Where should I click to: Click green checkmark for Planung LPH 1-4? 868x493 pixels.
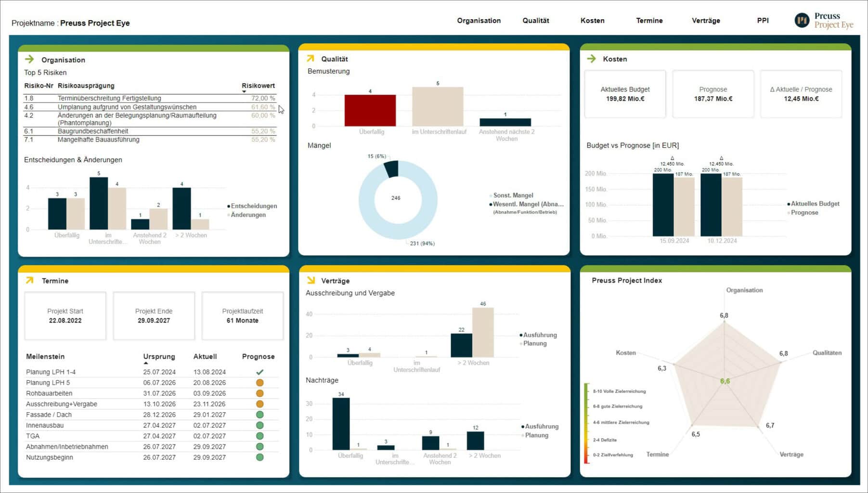pyautogui.click(x=259, y=372)
